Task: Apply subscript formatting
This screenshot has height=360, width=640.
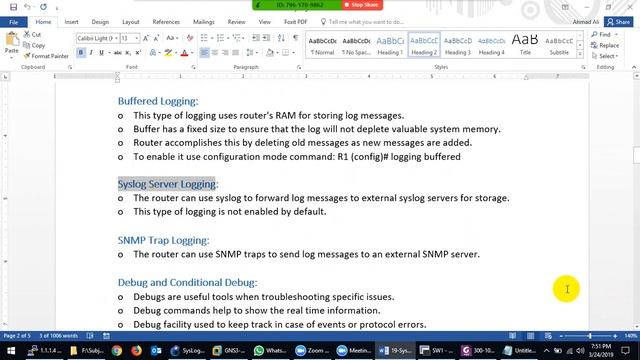Action: pos(128,53)
